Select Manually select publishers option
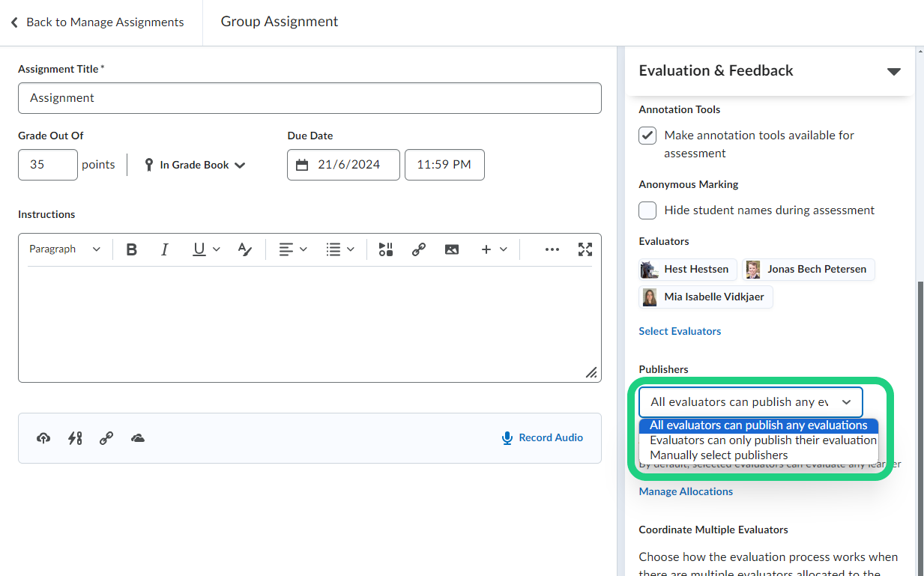Image resolution: width=924 pixels, height=576 pixels. 718,455
